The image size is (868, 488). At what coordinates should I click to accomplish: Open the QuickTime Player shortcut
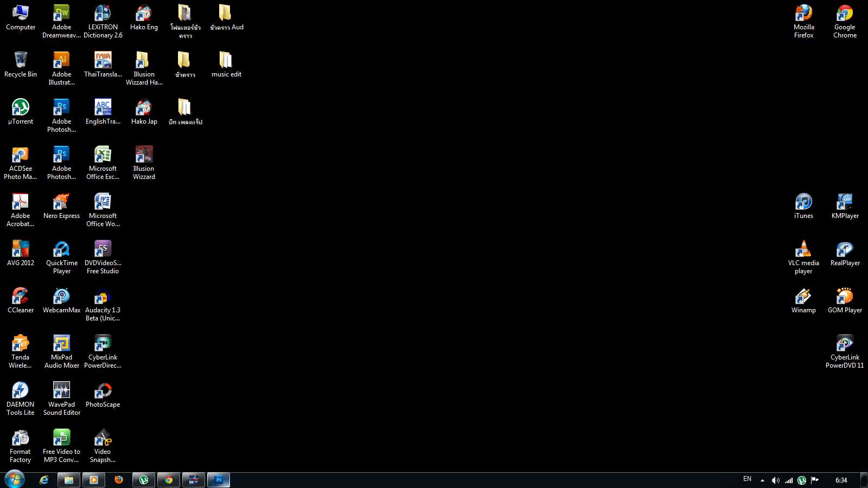pyautogui.click(x=62, y=257)
